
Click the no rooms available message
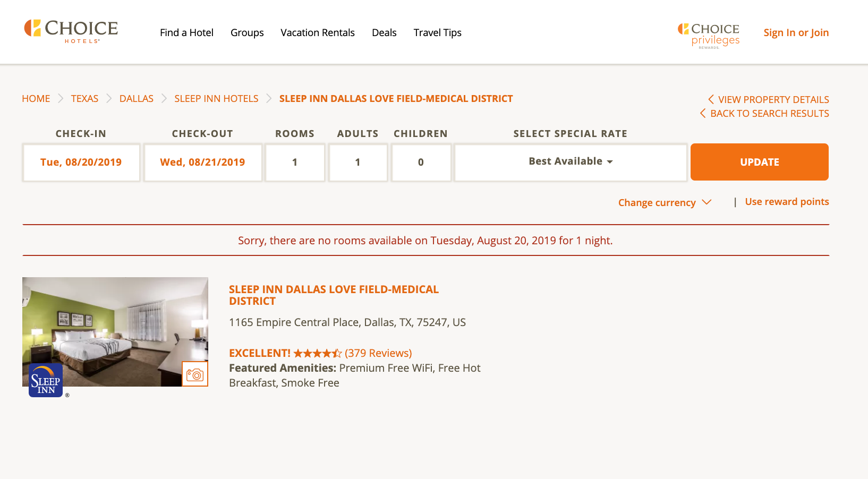tap(426, 241)
